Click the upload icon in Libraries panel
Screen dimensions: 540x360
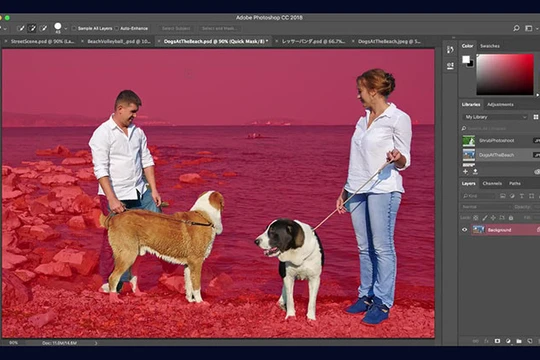click(475, 171)
